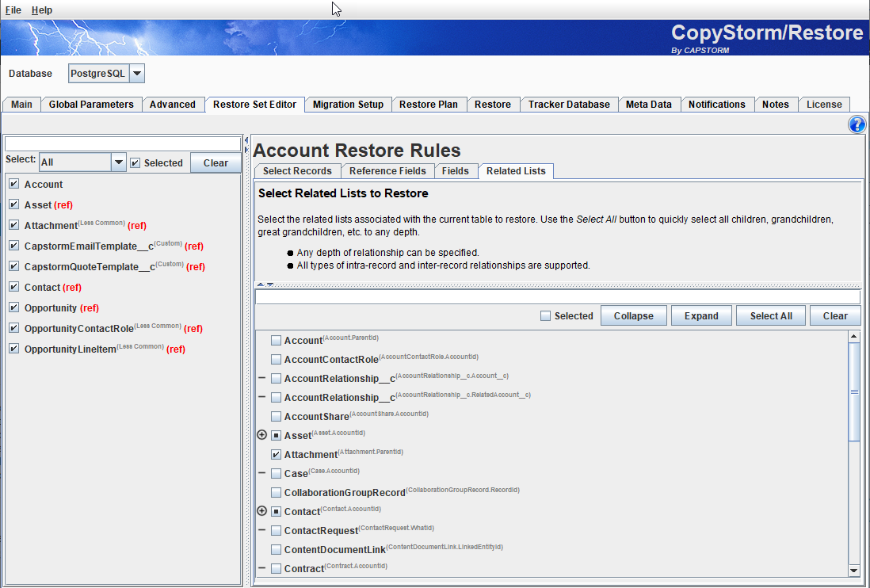Uncheck CapstormQuoteTemplate__c in restore set list

[x=14, y=266]
